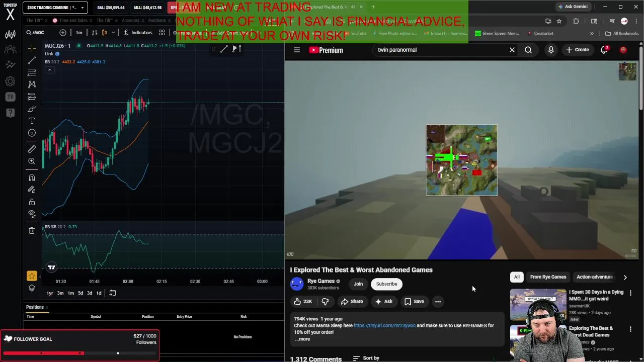Screen dimensions: 644x362
Task: Submit YouTube search with magnifier
Action: coord(528,50)
